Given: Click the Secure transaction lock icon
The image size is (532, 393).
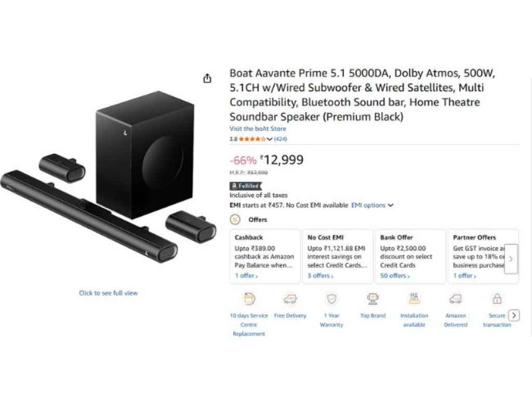Looking at the screenshot, I should [497, 299].
